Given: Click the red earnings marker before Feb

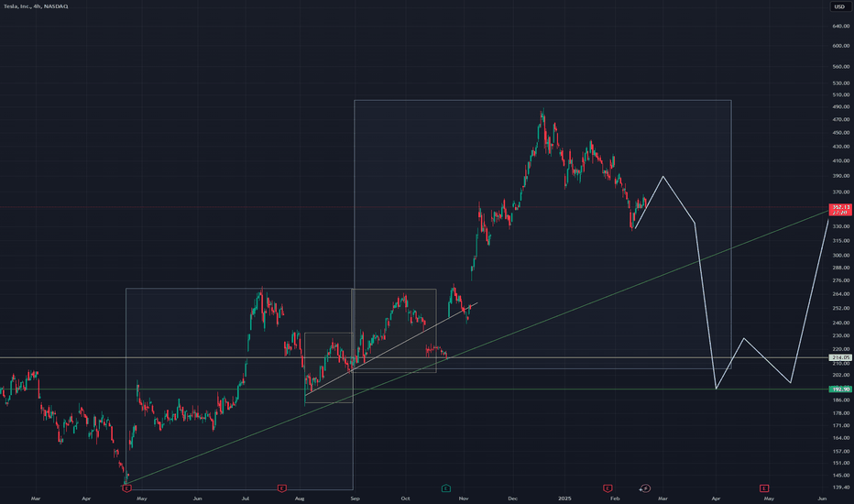Looking at the screenshot, I should [608, 488].
